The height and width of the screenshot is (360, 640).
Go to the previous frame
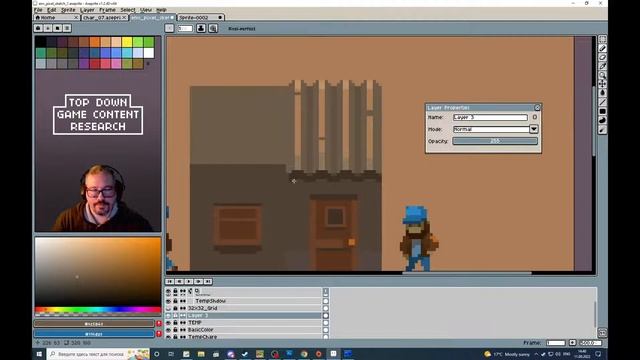(179, 282)
